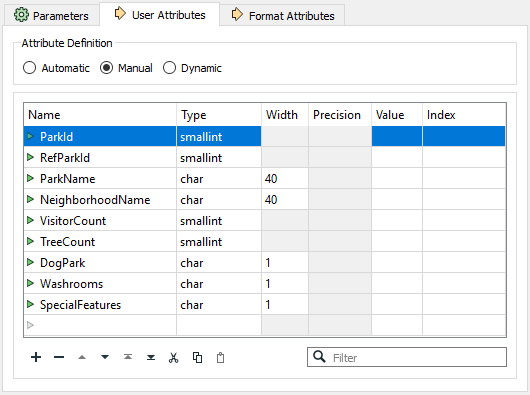Copy selected attribute icon

(x=197, y=357)
